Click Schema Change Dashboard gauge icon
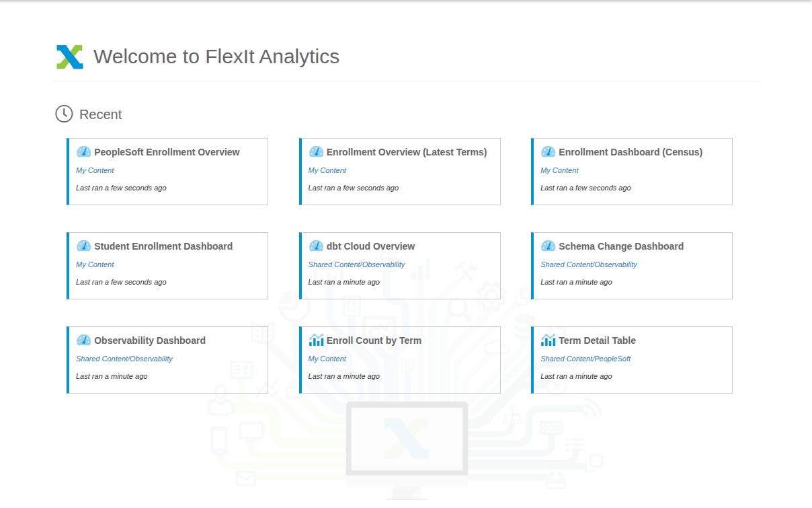The height and width of the screenshot is (508, 812). tap(548, 246)
